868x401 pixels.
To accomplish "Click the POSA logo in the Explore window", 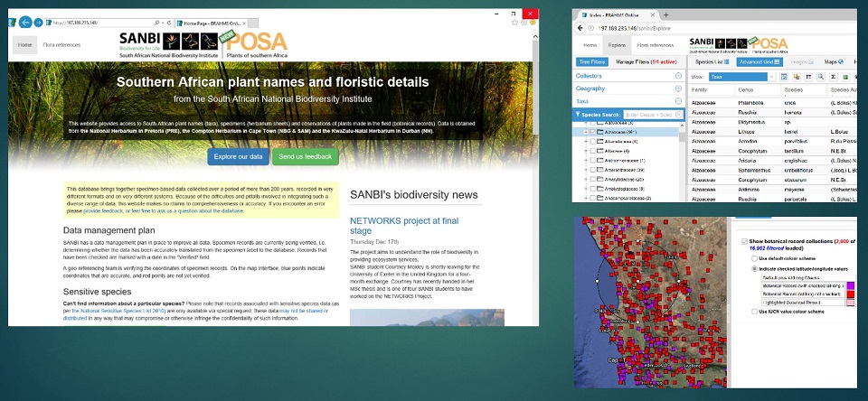I will pyautogui.click(x=770, y=44).
